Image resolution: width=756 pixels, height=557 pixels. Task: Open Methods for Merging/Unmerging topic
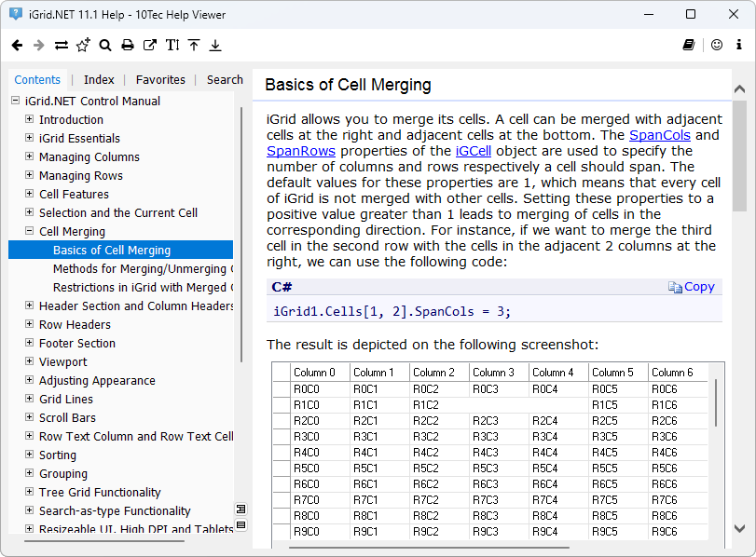[x=144, y=269]
